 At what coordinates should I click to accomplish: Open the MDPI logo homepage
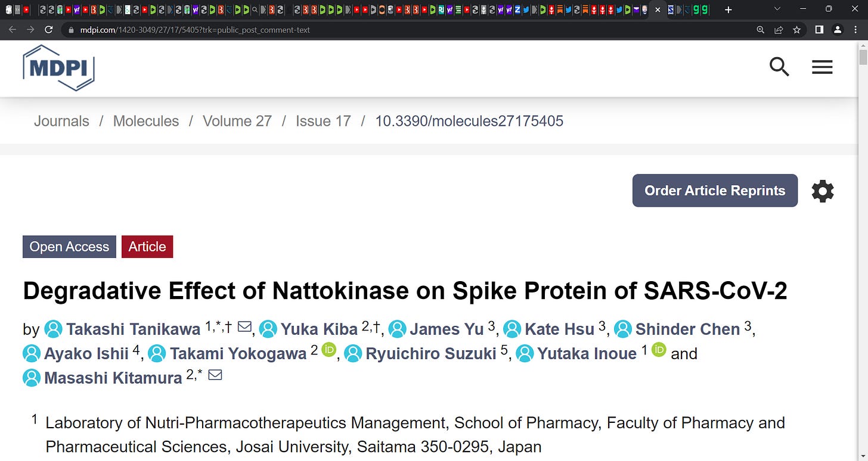[58, 67]
